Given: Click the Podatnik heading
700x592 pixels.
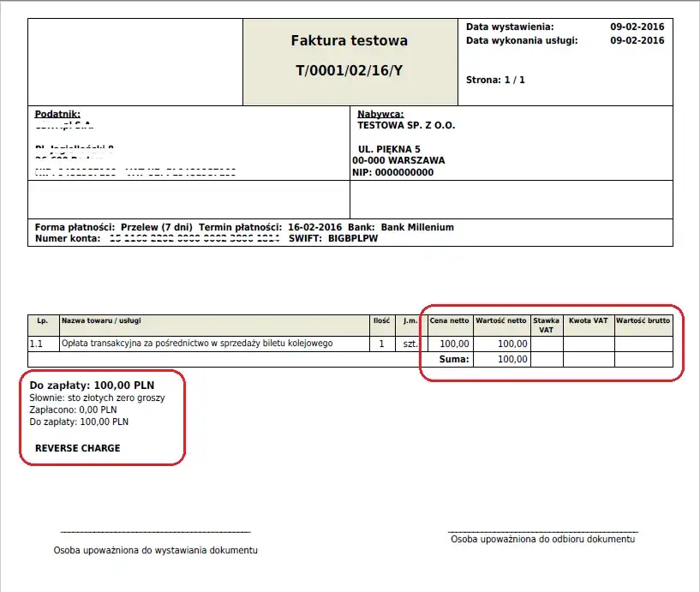Looking at the screenshot, I should (57, 114).
